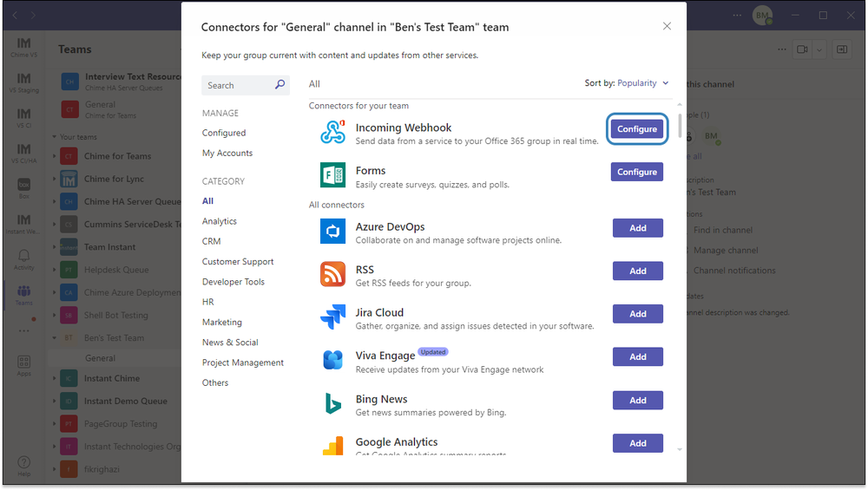The image size is (868, 490).
Task: Select the CRM category
Action: point(211,241)
